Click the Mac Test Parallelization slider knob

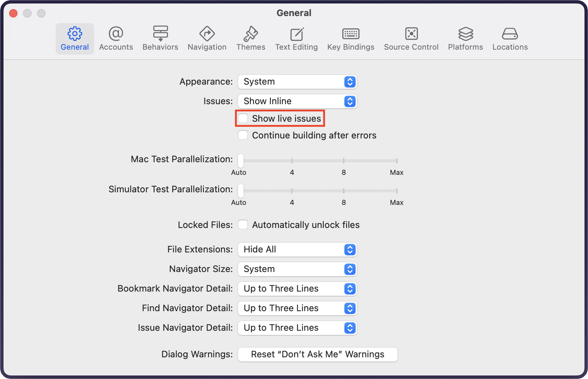(241, 161)
